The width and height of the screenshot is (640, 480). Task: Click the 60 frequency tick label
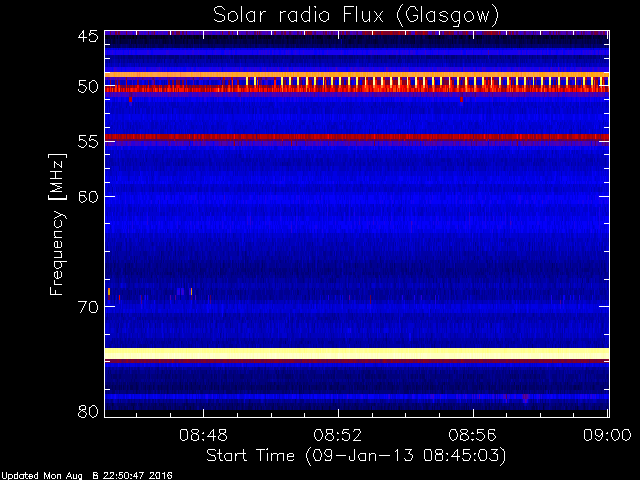[x=88, y=197]
